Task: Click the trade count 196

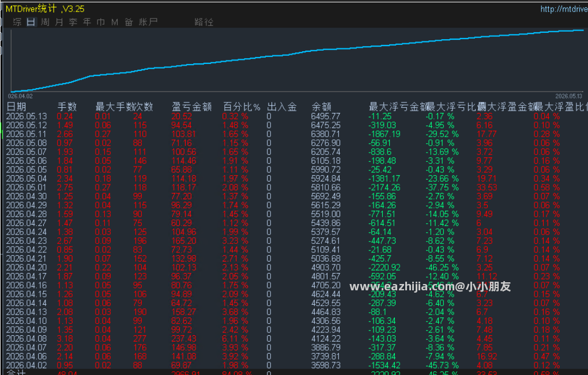Action: point(140,241)
